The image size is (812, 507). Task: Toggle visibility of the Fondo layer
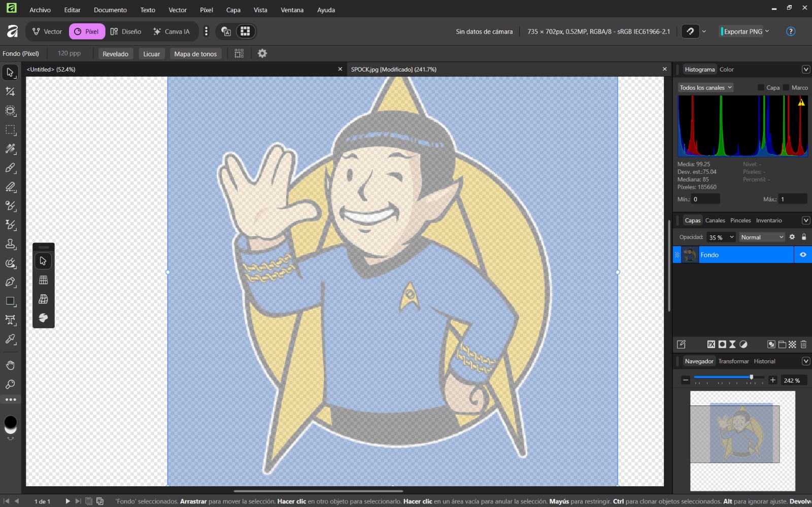(x=802, y=255)
